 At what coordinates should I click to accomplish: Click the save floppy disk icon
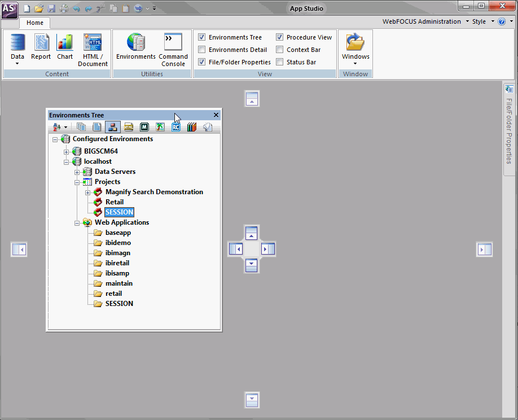[x=51, y=8]
